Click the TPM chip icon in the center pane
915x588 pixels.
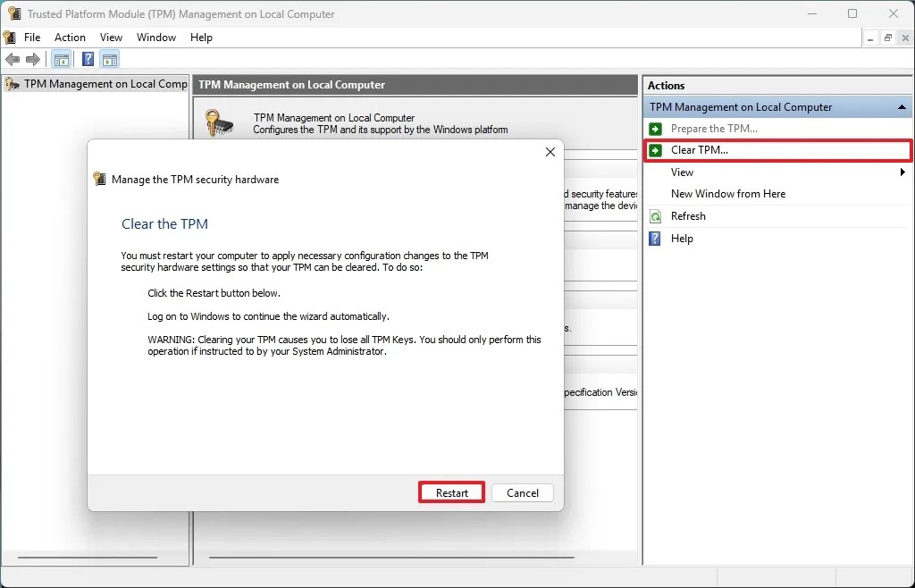click(x=219, y=122)
